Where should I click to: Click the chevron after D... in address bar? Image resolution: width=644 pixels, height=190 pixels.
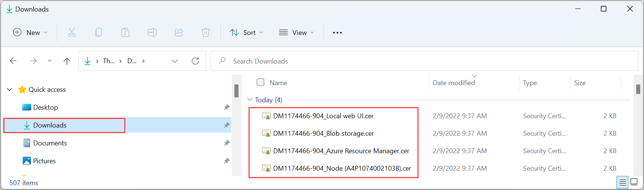click(144, 61)
